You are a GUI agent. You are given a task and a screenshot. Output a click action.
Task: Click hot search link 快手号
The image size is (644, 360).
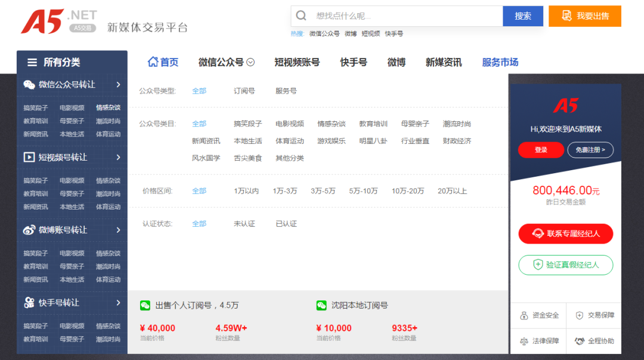[x=394, y=34]
